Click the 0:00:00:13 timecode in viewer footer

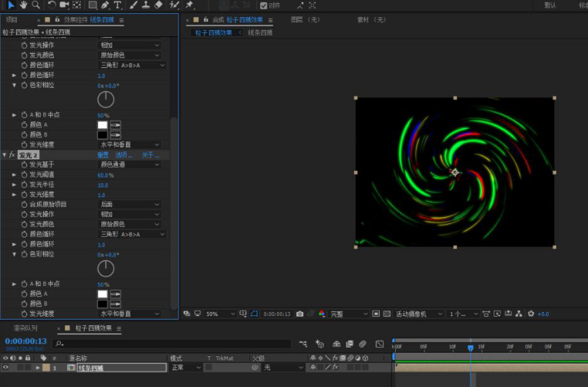(x=277, y=314)
